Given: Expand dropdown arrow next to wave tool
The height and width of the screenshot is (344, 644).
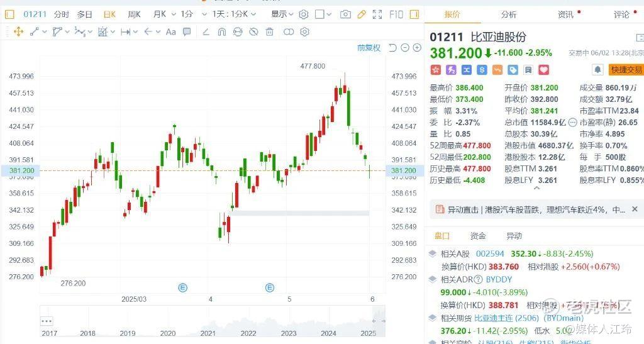Looking at the screenshot, I should coord(90,31).
